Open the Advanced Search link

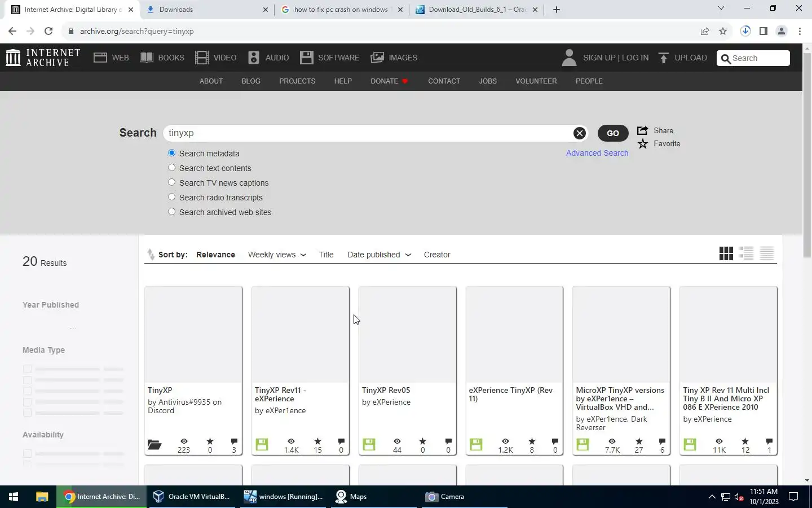click(597, 153)
